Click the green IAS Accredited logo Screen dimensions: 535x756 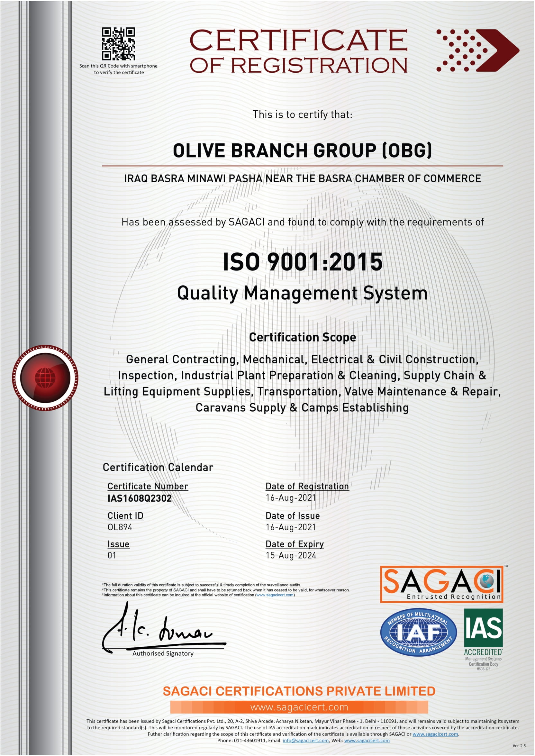(483, 639)
